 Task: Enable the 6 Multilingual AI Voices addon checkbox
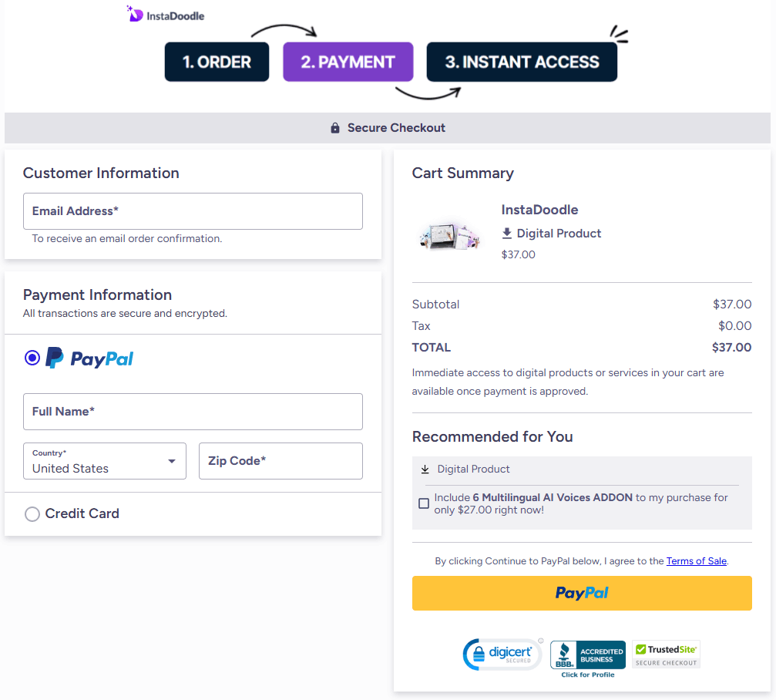tap(423, 503)
